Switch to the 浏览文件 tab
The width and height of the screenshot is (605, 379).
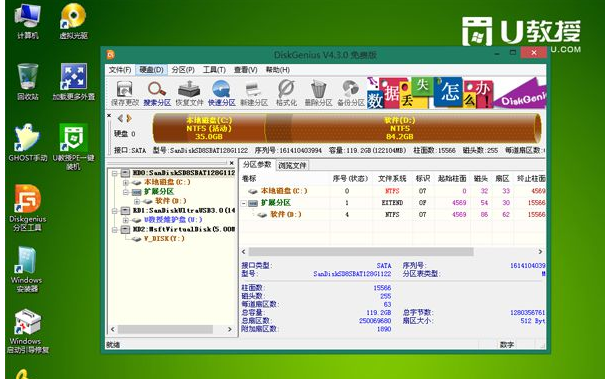292,166
